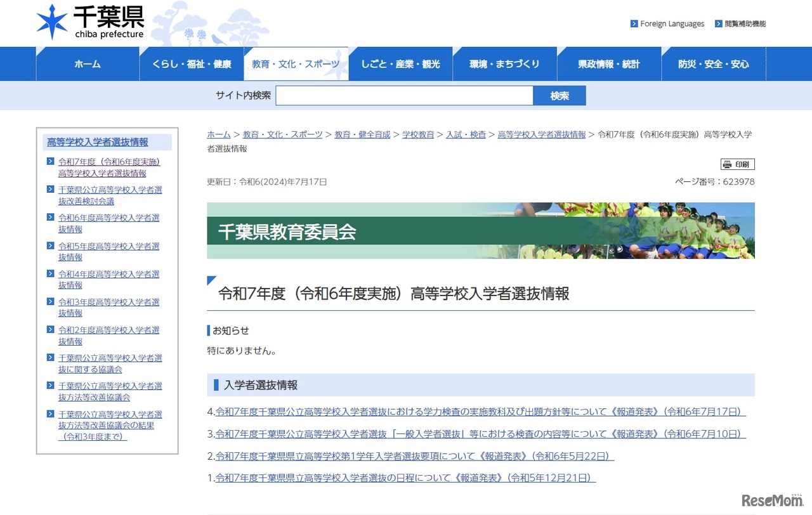Open the 環境・まちづくり menu

point(505,63)
